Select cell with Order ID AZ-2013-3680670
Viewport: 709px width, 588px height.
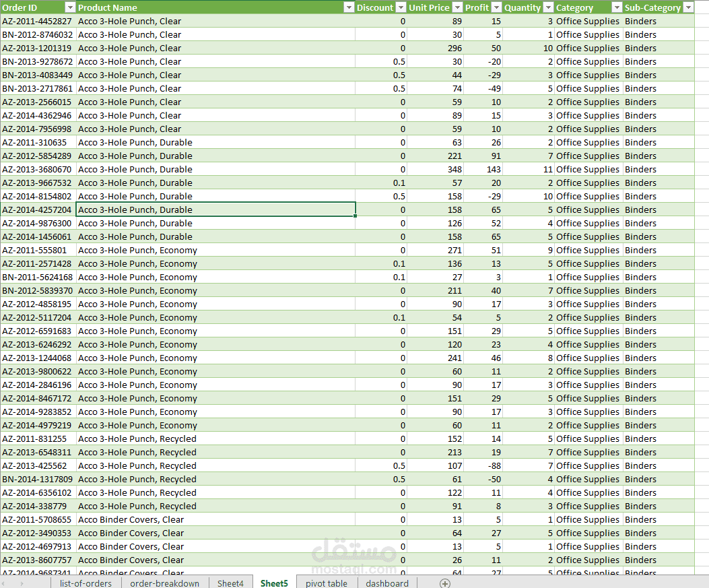[x=38, y=170]
